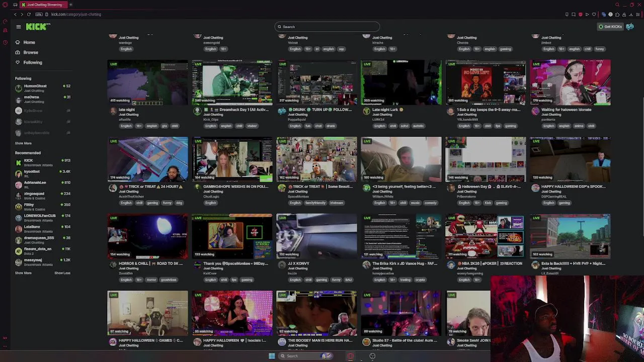
Task: Open fissure_dota_en recommended channel
Action: pos(43,251)
